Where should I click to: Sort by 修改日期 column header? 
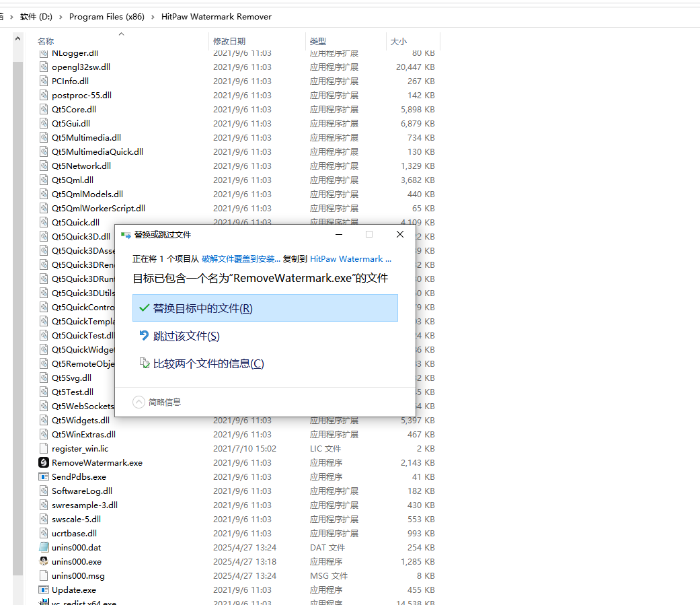tap(229, 41)
